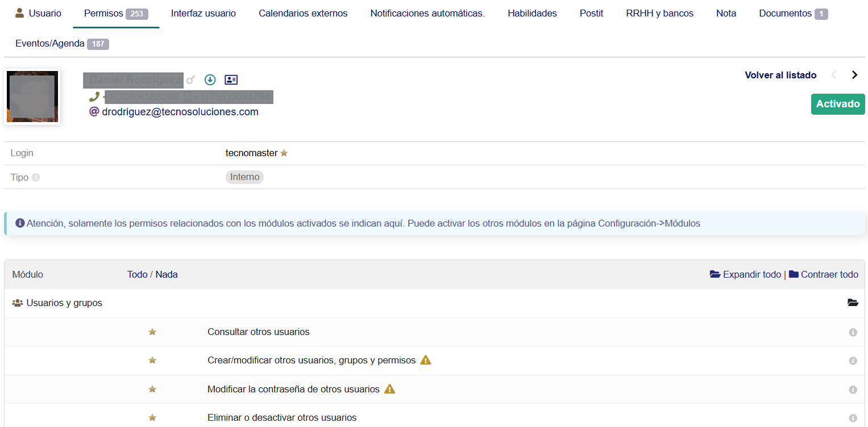The width and height of the screenshot is (868, 427).
Task: Click the user profile photo thumbnail
Action: 32,97
